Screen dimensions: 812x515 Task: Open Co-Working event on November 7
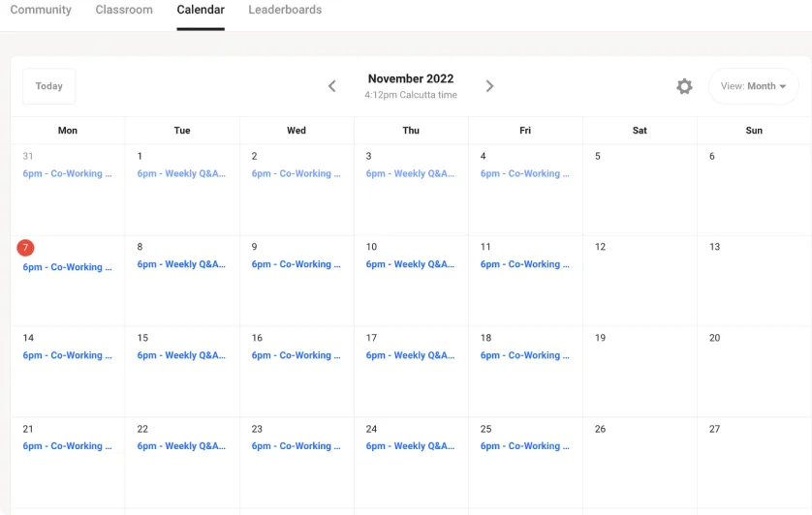(x=67, y=267)
